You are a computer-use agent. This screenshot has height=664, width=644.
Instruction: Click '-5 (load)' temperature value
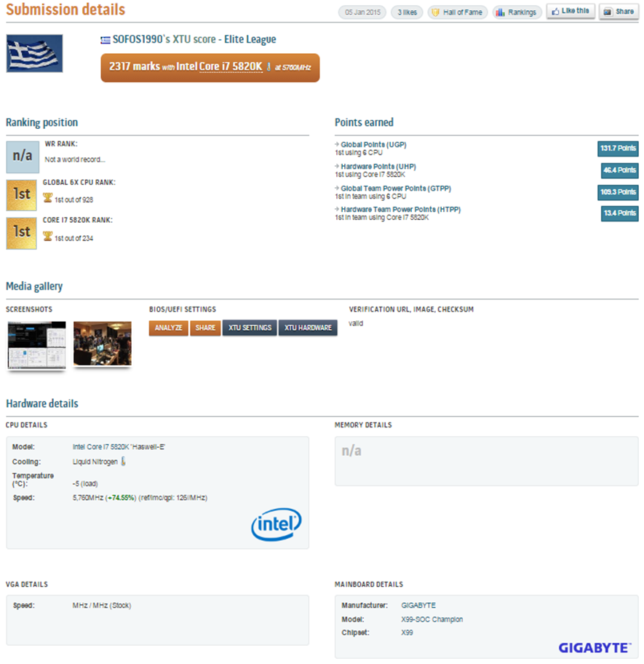pyautogui.click(x=85, y=484)
